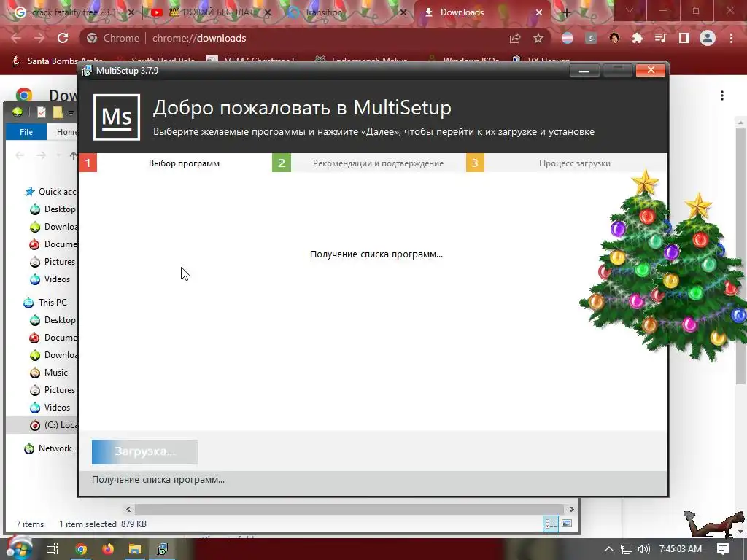The width and height of the screenshot is (747, 560).
Task: Open Santa Bombs bookmark
Action: 58,61
